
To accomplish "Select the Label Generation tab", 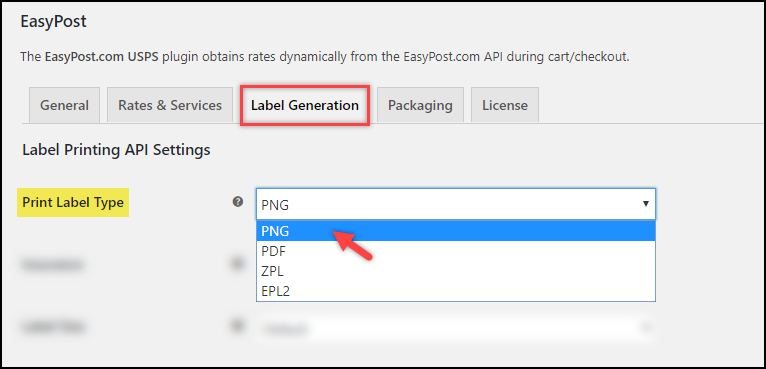I will pos(305,105).
